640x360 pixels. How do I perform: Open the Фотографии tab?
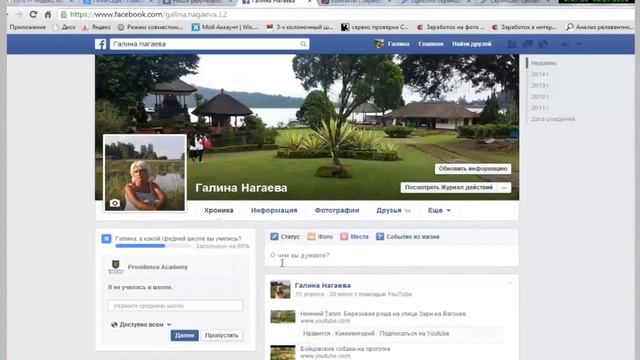[337, 210]
